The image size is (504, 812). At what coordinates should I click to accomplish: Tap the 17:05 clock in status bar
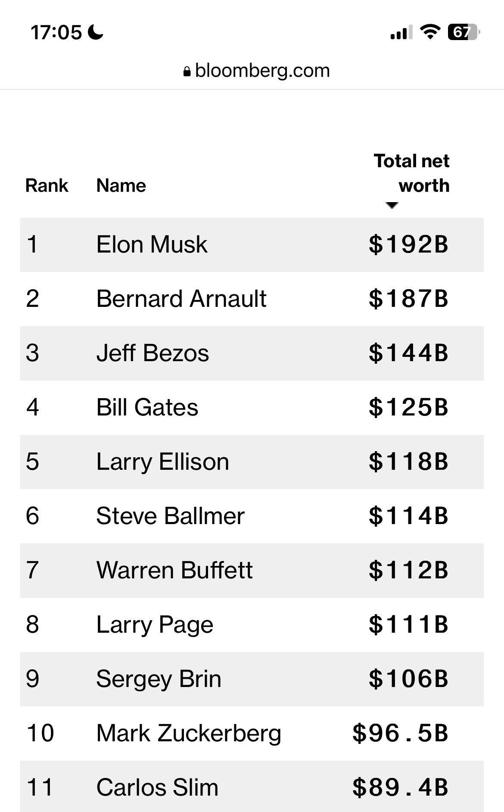coord(56,32)
